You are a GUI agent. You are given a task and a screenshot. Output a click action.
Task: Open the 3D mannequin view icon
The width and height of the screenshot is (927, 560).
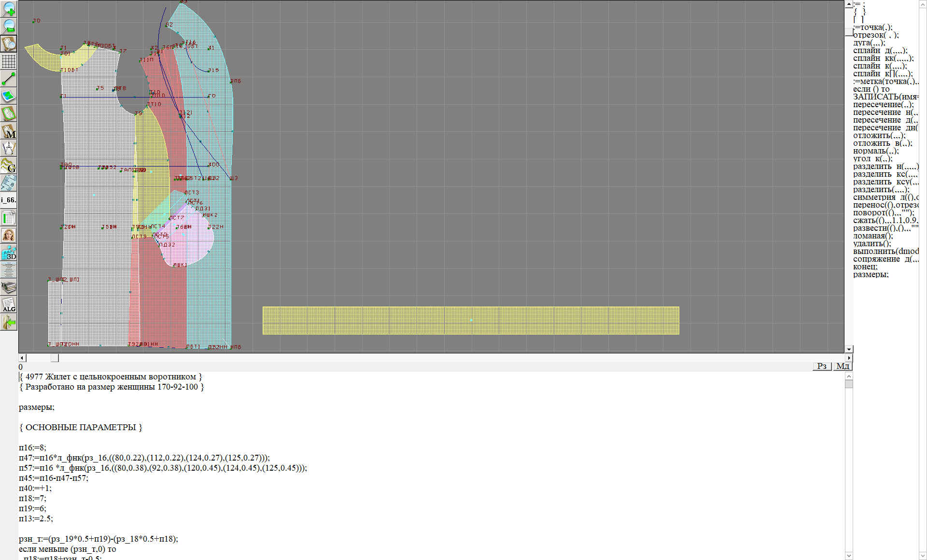click(x=9, y=252)
